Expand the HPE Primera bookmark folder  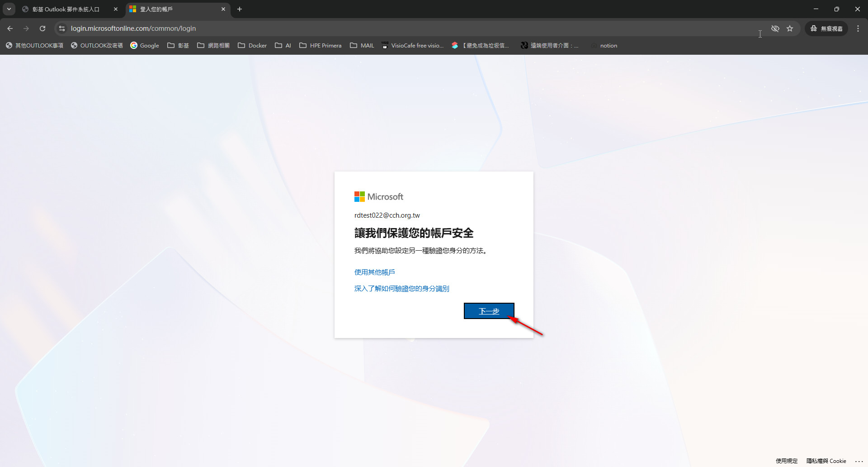coord(321,46)
